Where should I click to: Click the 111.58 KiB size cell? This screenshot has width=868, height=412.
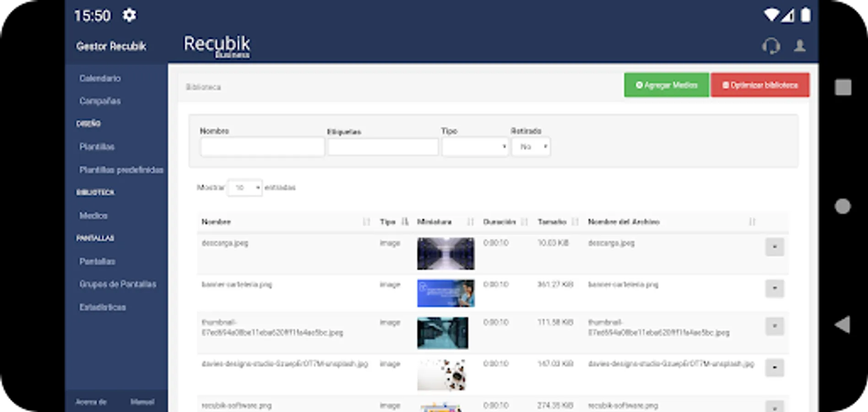click(555, 322)
